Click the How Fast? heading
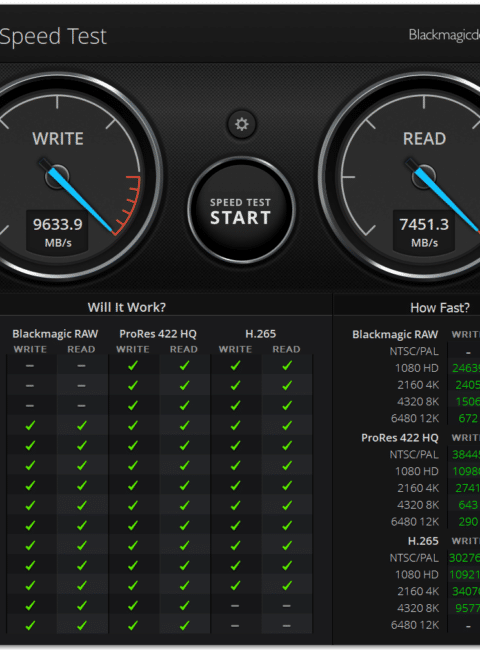 [x=440, y=308]
